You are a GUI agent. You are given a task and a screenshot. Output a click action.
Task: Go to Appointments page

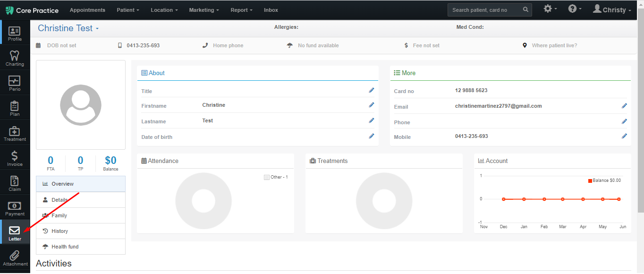pyautogui.click(x=87, y=10)
